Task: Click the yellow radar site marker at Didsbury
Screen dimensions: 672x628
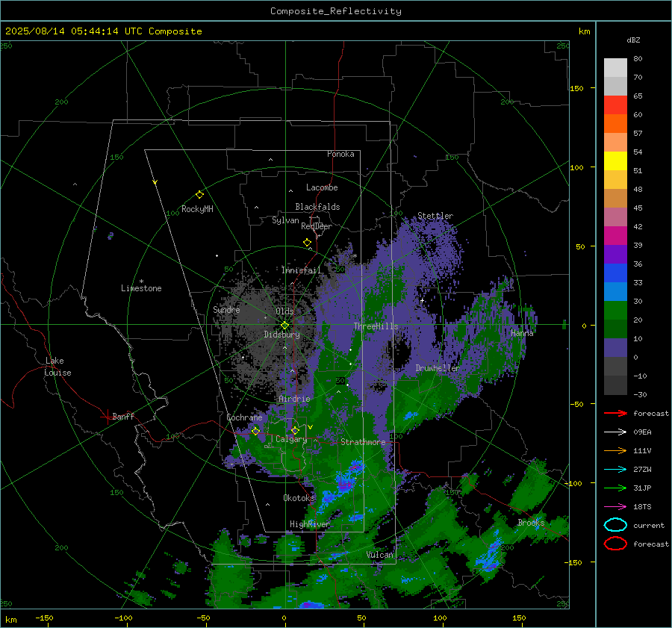Action: (284, 326)
